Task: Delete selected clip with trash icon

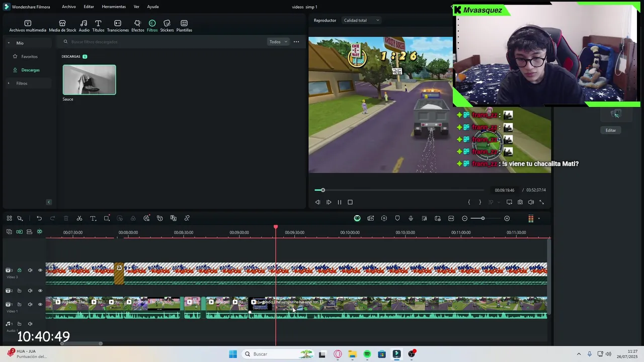Action: 66,218
